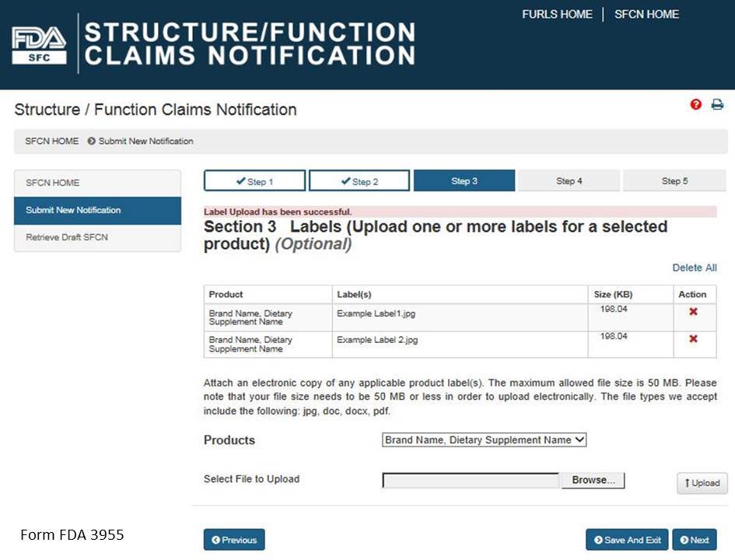Remove Example Label 2.jpg using red X
735x560 pixels.
(693, 339)
